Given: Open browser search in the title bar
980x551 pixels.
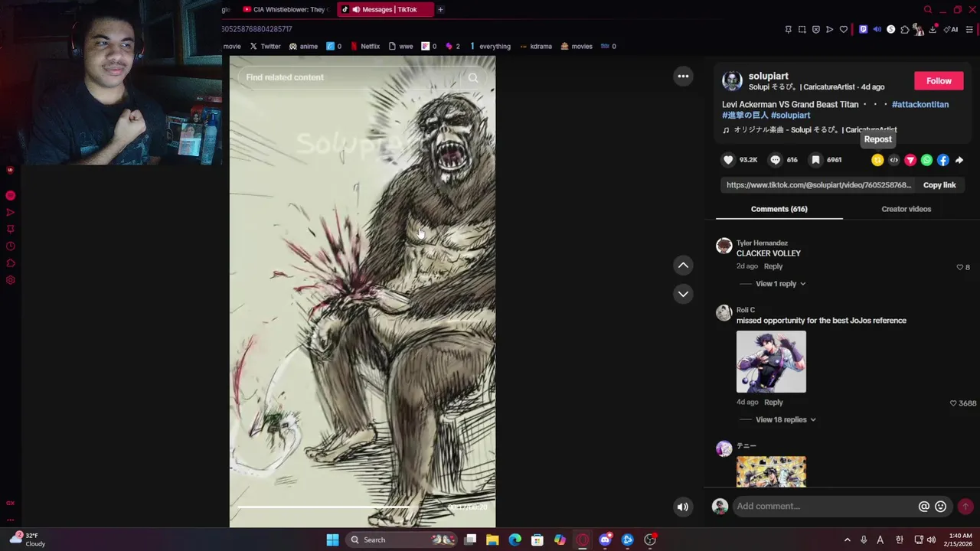Looking at the screenshot, I should (928, 10).
